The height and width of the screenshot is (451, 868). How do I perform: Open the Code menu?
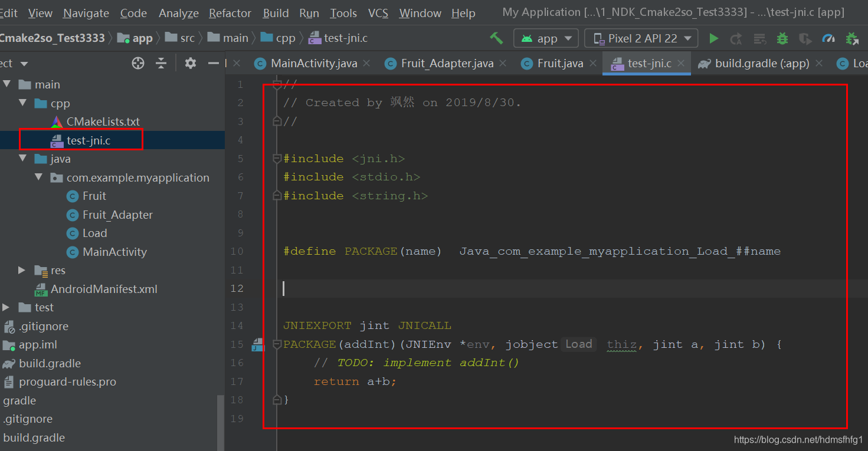point(133,13)
